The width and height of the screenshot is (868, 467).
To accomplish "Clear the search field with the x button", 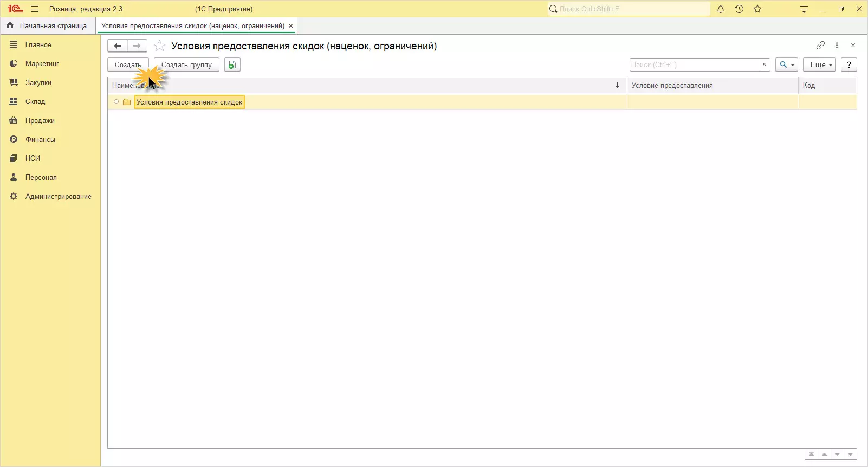I will coord(764,65).
